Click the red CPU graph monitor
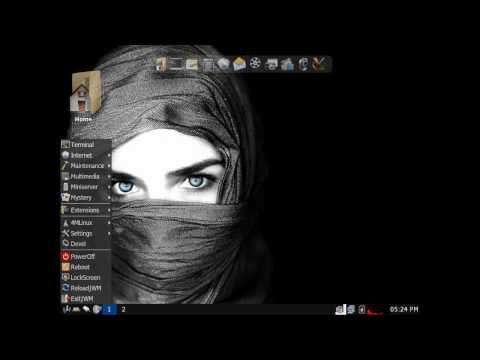This screenshot has width=480, height=360. coord(375,310)
